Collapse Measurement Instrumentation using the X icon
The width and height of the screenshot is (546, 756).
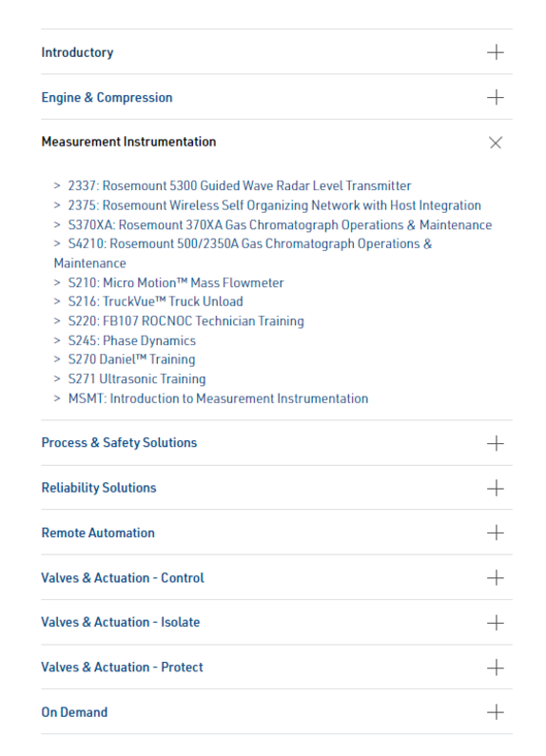(496, 143)
